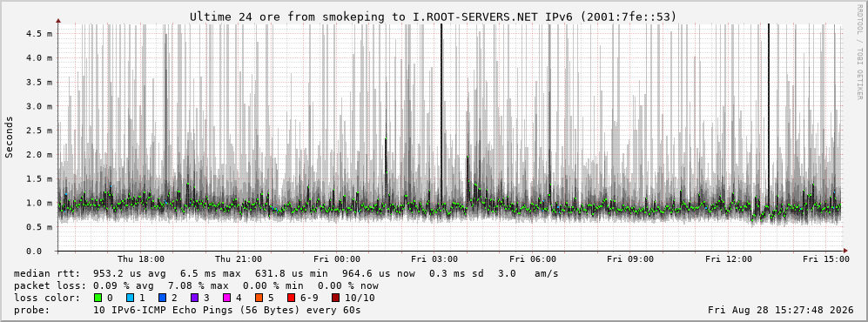Click the Fri 00:00 time axis label
Screen dimensions: 868x322
coord(337,259)
